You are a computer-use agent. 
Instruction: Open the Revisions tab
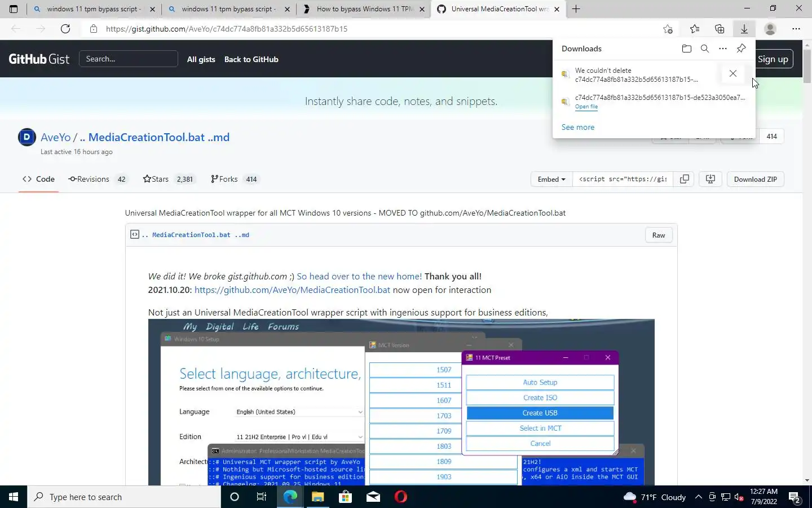97,179
